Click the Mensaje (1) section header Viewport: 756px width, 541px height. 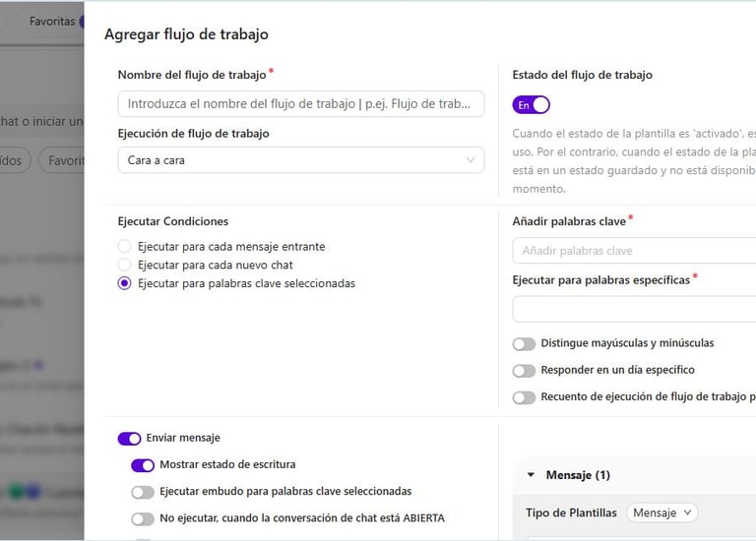[578, 475]
